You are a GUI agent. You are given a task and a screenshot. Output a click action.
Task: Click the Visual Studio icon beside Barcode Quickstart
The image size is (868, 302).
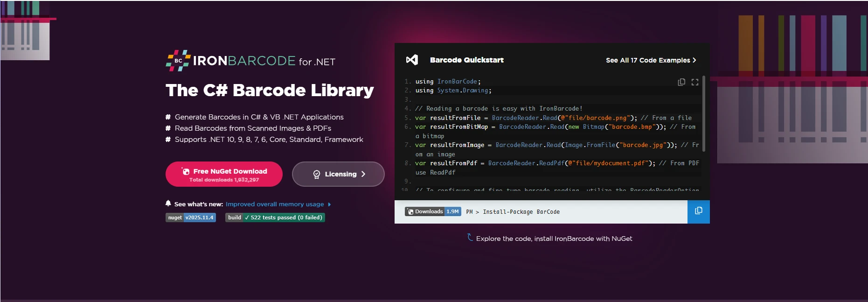coord(412,60)
